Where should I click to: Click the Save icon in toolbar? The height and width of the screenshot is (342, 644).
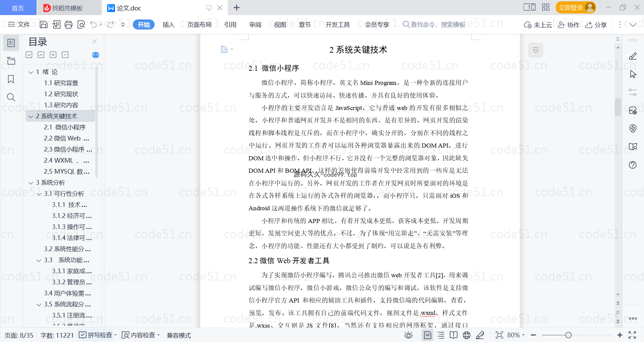click(44, 24)
